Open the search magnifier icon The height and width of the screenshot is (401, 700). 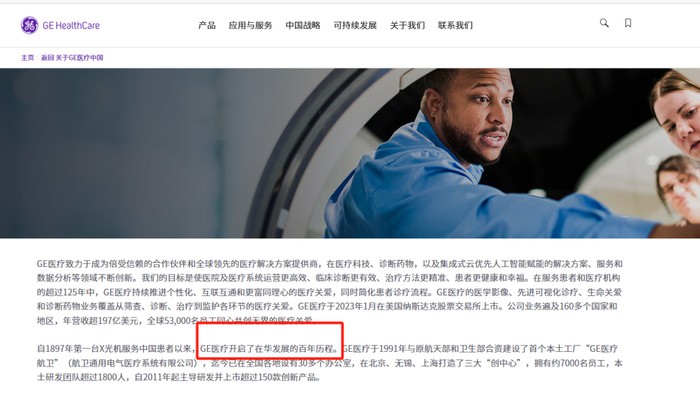pyautogui.click(x=604, y=23)
